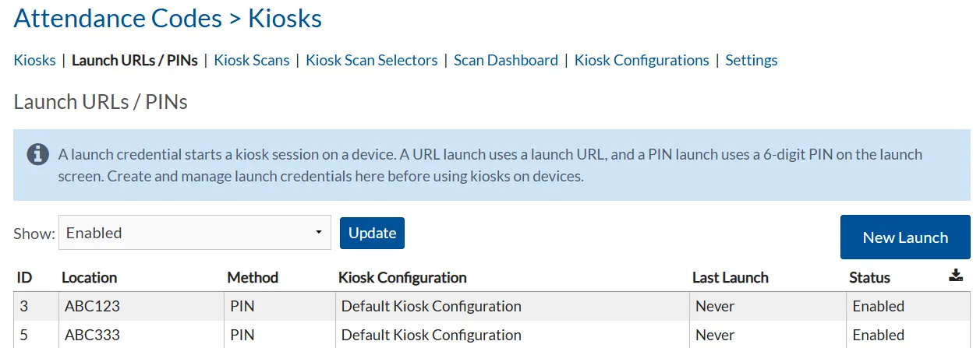Open Kiosk Scan Selectors tab
The image size is (980, 348).
tap(372, 60)
